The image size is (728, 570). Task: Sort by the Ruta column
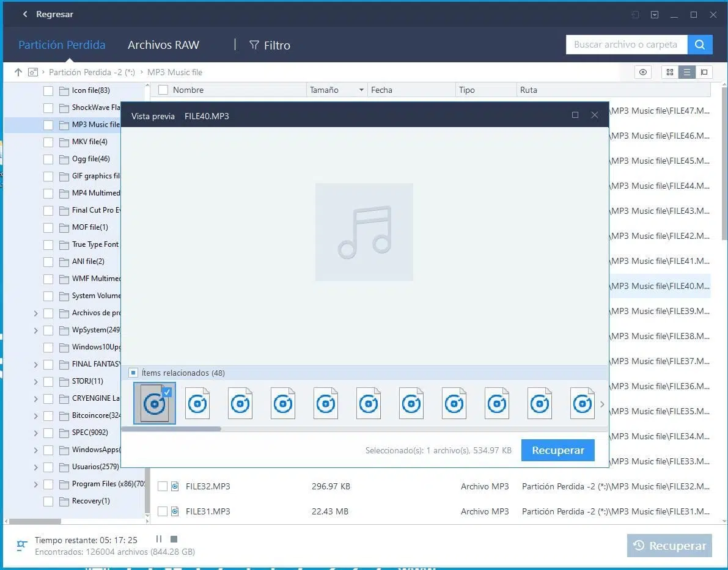528,90
